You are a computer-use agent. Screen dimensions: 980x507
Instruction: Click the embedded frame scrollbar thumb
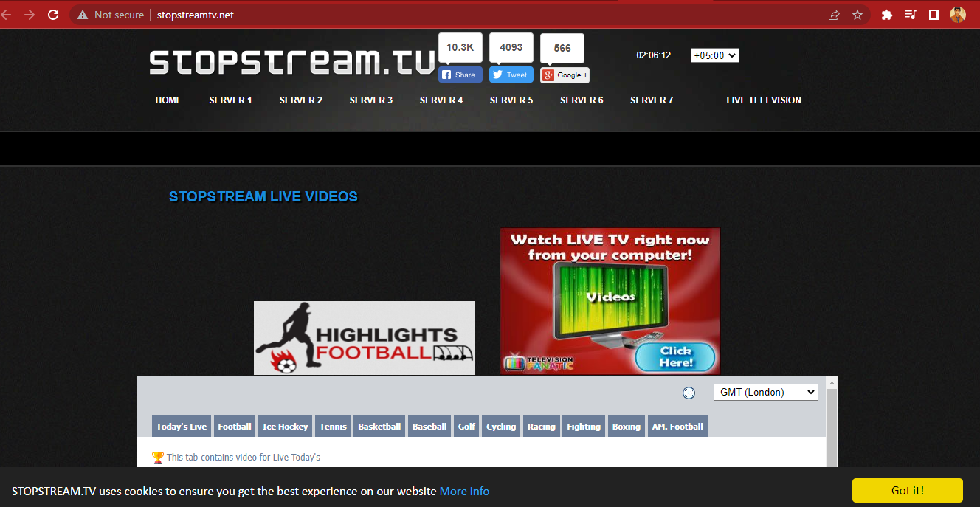tap(832, 428)
